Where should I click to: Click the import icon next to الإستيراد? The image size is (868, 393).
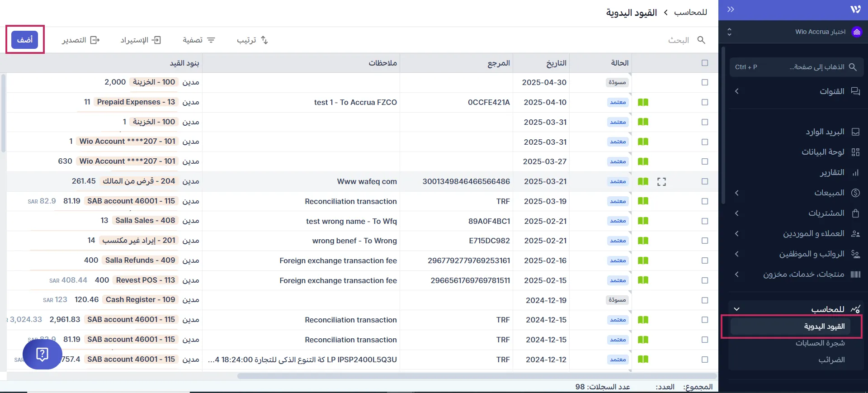[156, 40]
